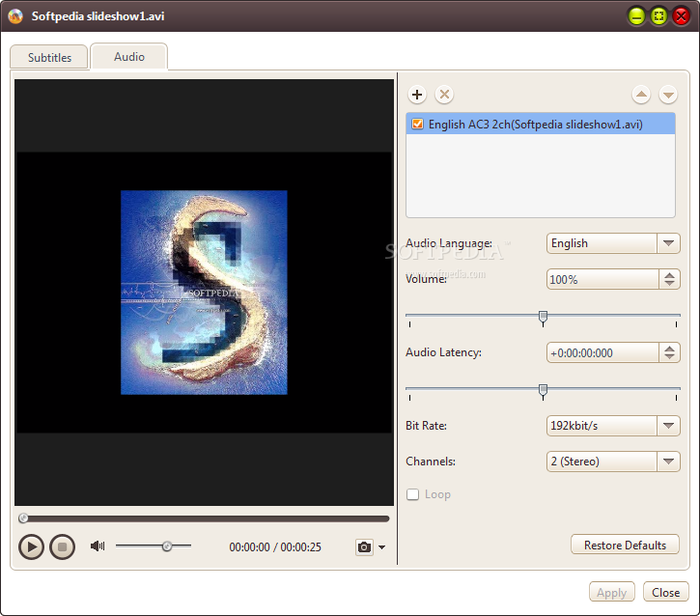Remove selected audio track with X icon
700x616 pixels.
click(444, 95)
